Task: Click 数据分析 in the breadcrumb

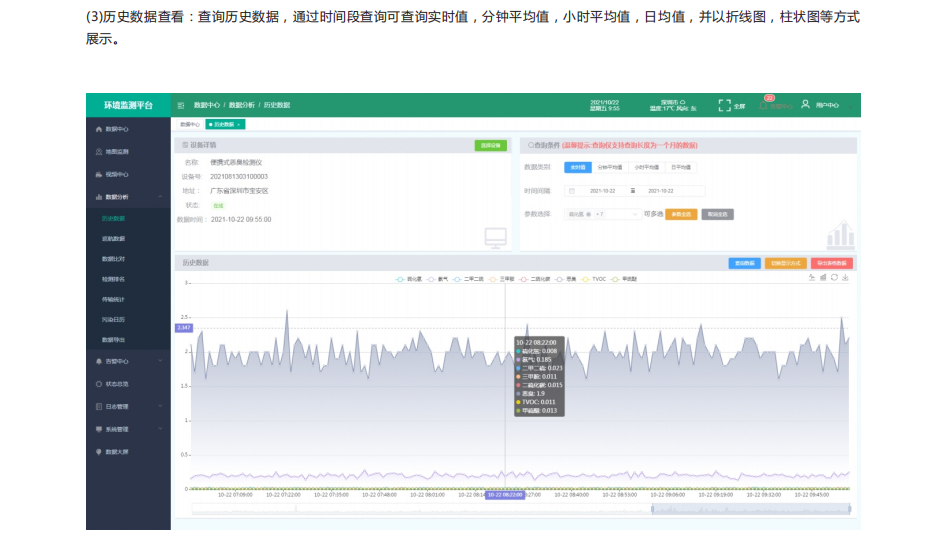Action: click(242, 105)
